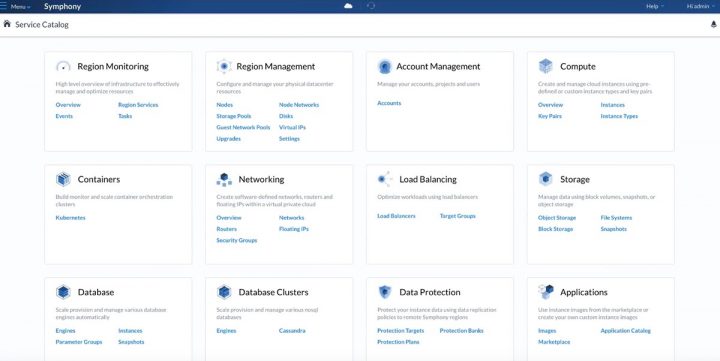The height and width of the screenshot is (361, 720).
Task: Open the Application Catalog link
Action: [625, 331]
